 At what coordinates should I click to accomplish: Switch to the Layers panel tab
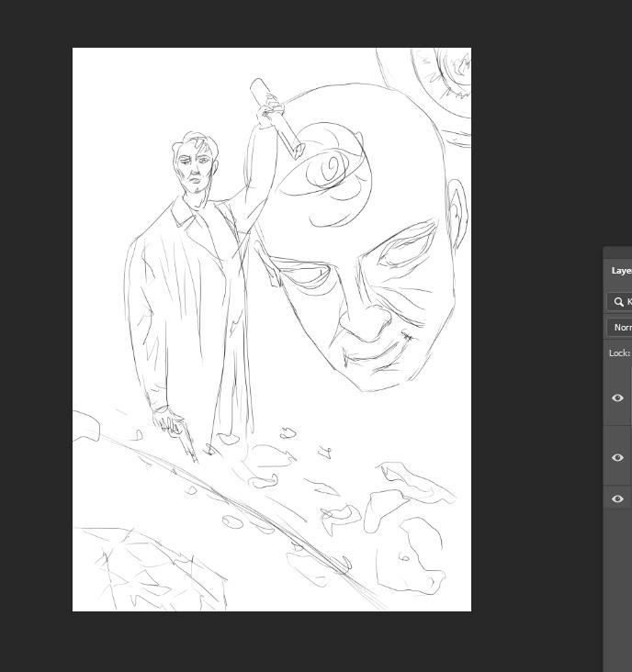622,271
